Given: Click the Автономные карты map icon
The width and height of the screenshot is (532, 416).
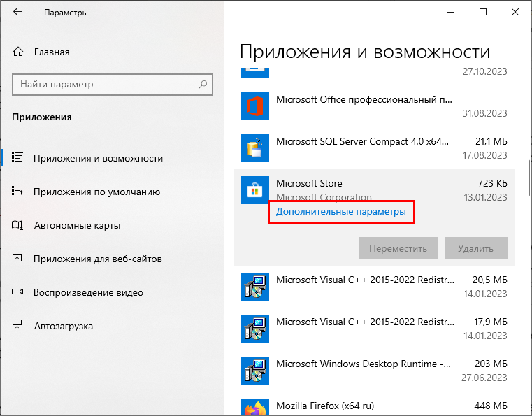Looking at the screenshot, I should 17,224.
